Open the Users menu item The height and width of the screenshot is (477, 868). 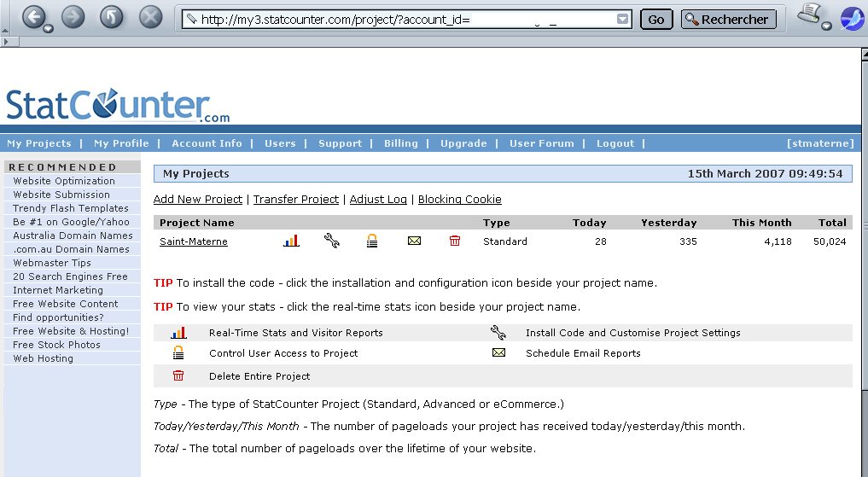[280, 143]
